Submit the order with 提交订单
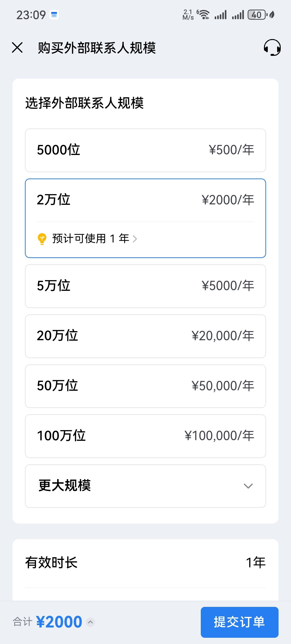 [239, 622]
